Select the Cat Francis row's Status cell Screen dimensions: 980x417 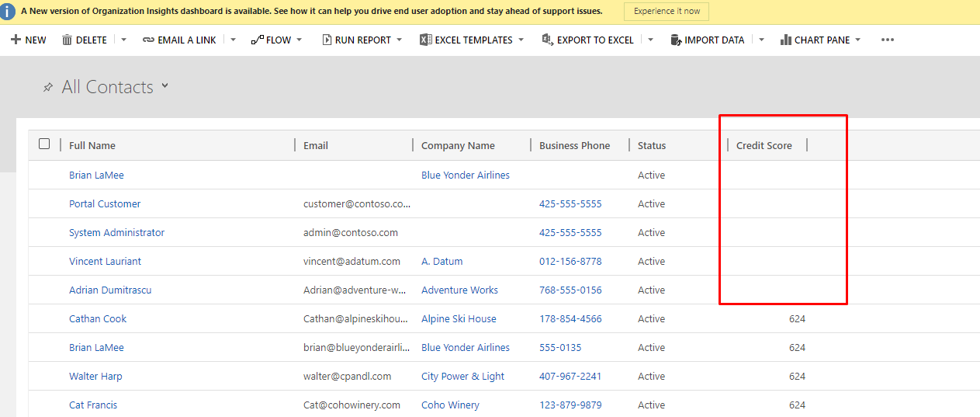coord(651,405)
